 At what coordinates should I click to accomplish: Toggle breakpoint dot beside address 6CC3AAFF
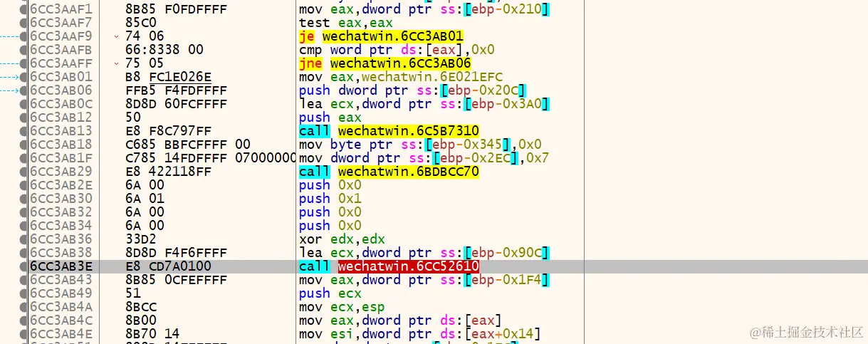point(25,63)
